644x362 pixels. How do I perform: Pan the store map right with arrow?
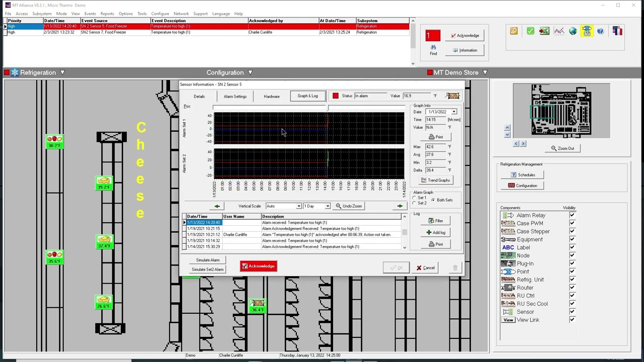(x=523, y=144)
